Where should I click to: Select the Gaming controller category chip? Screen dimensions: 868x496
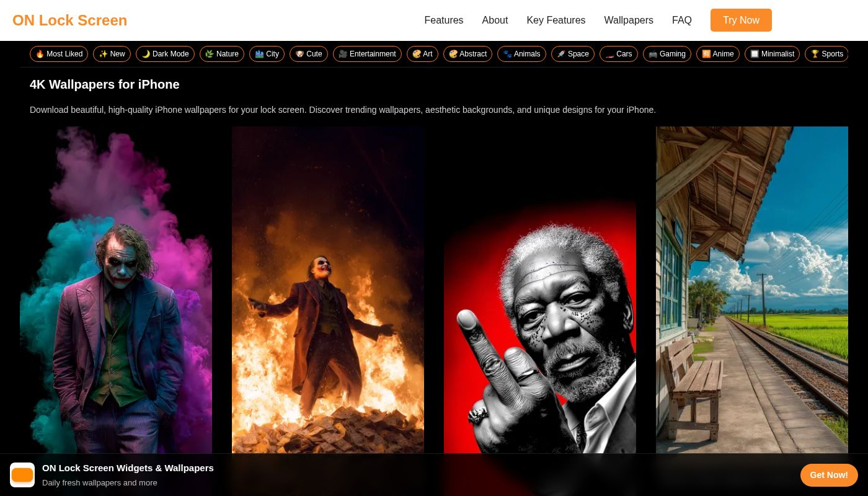[666, 54]
